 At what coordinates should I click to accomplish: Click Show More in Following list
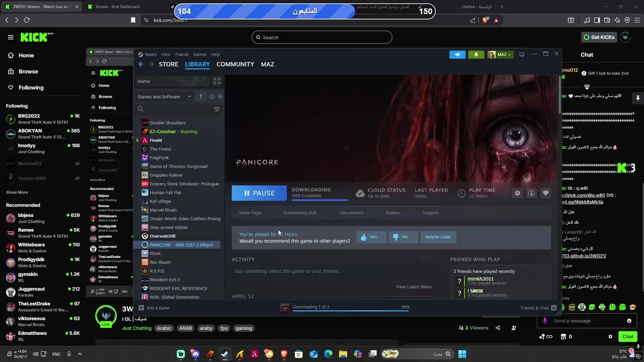tap(17, 193)
